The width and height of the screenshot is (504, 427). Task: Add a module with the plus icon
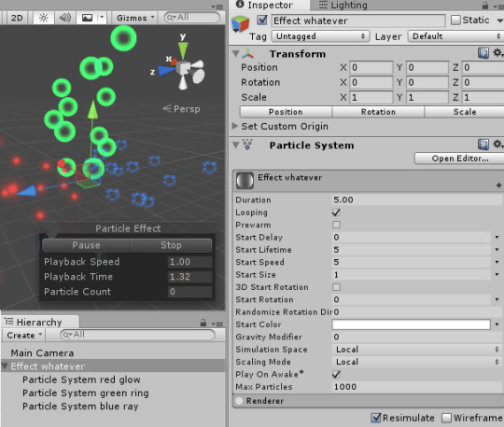click(x=498, y=186)
